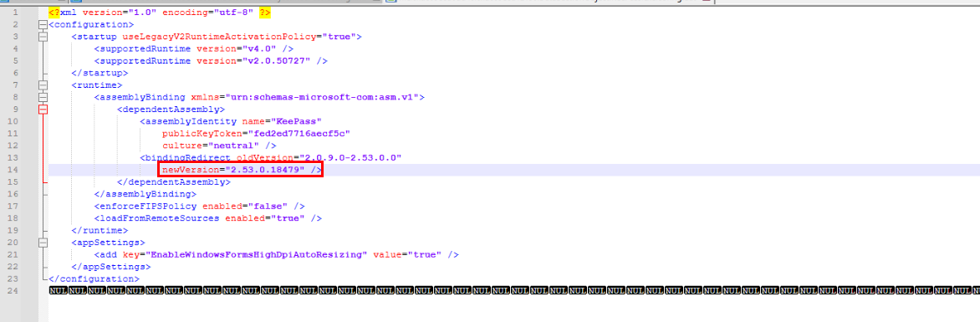The width and height of the screenshot is (980, 322).
Task: Click the enforceFIPSPolicy element name
Action: point(148,207)
